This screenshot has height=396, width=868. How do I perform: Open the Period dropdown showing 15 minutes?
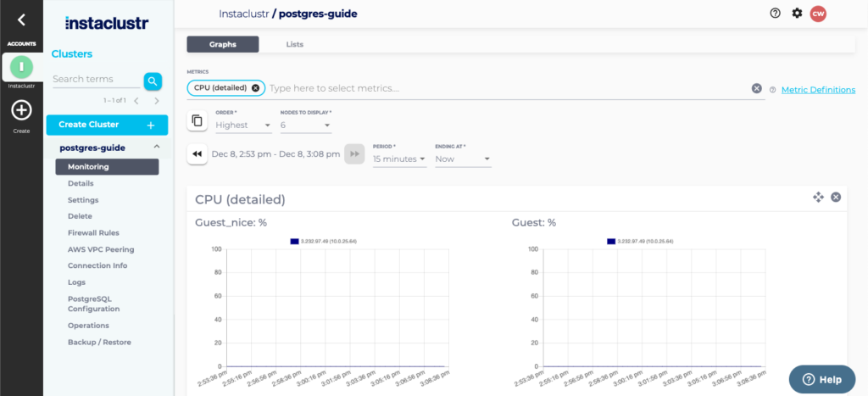399,159
